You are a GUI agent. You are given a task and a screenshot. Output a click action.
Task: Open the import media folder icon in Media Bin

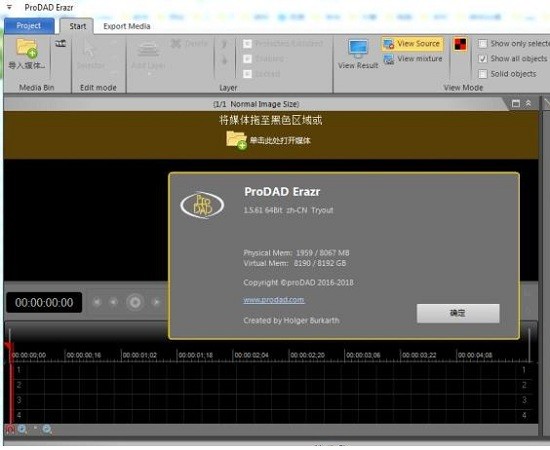tap(27, 47)
